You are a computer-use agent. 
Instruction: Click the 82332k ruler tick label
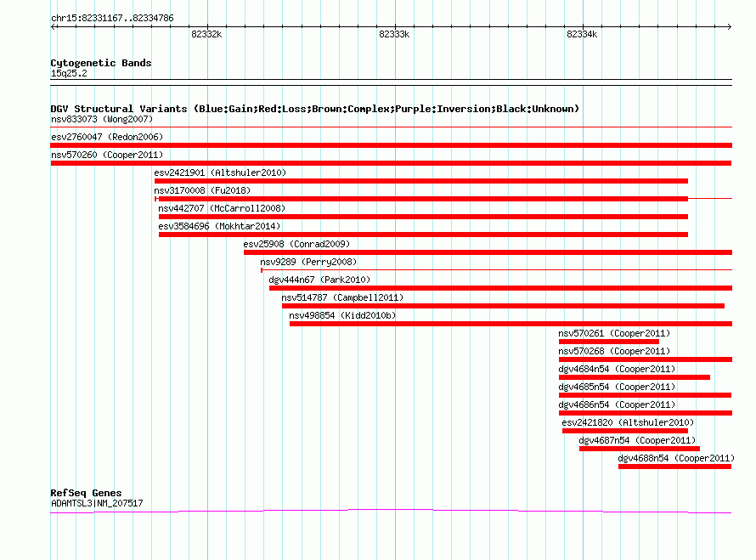pyautogui.click(x=206, y=34)
